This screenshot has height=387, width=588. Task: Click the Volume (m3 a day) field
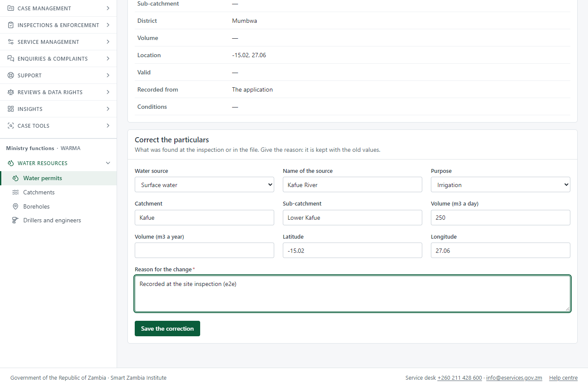[x=501, y=218]
